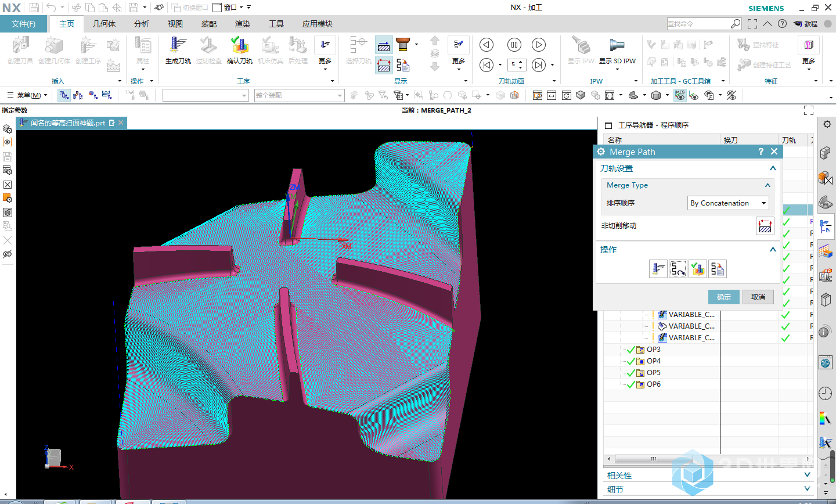836x504 pixels.
Task: Click the animation speed stepper up arrow
Action: click(520, 62)
